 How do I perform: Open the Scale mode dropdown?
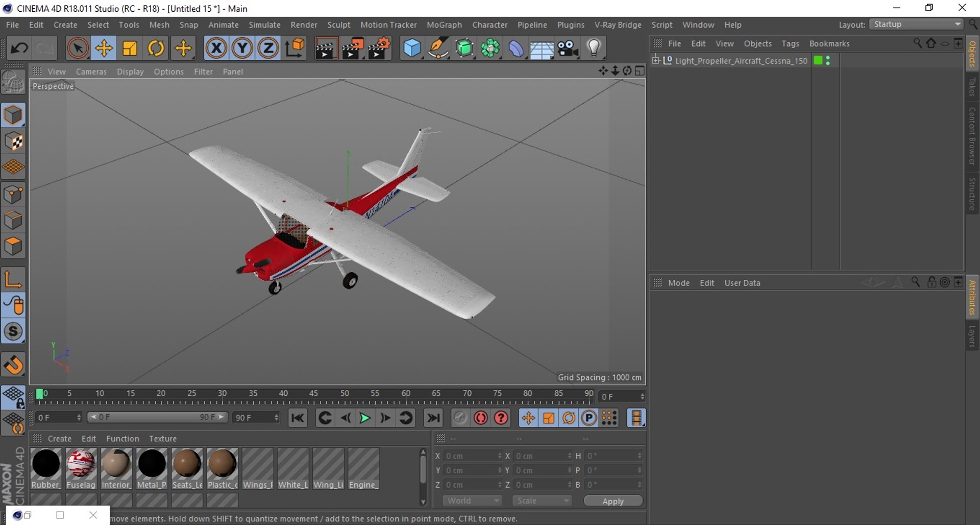(542, 501)
